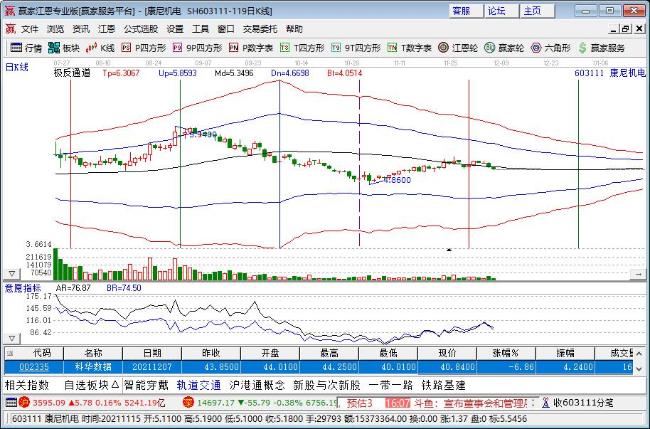Click the 客服 title bar button
The image size is (650, 429).
pos(466,11)
